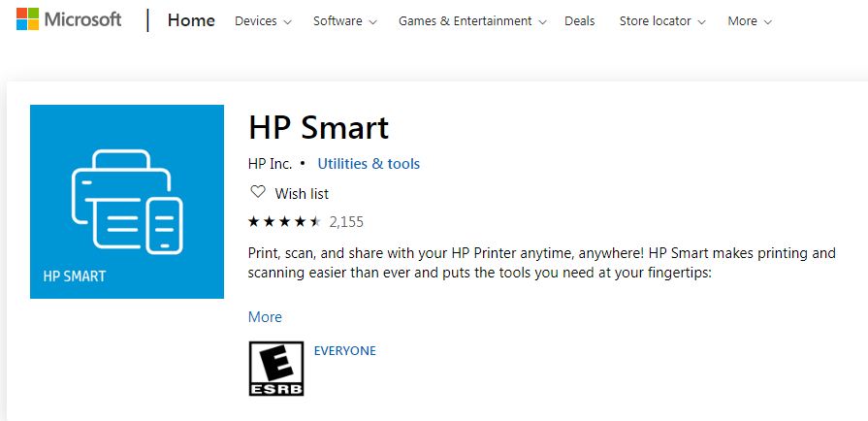Click the Microsoft logo
Screen dimensions: 868x421
tap(69, 19)
